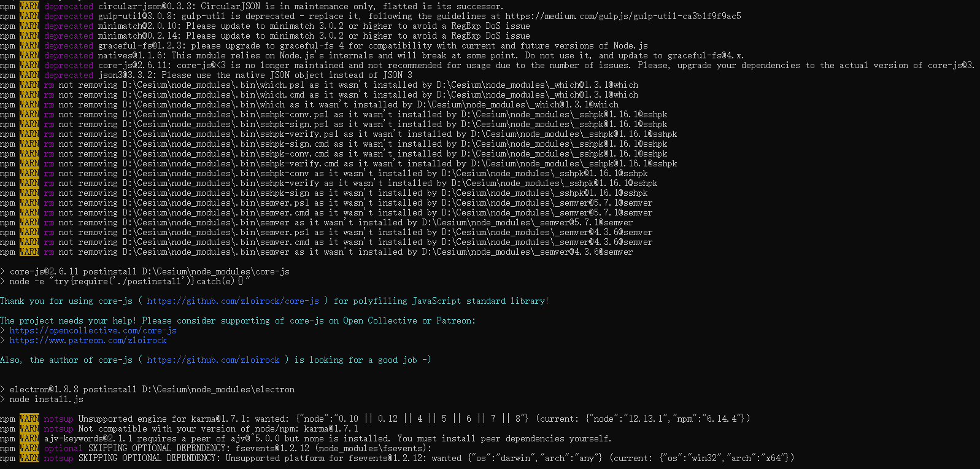Screen dimensions: 980x469
Task: Click the '.bin\sshpk-conv.cmd' path
Action: click(282, 153)
